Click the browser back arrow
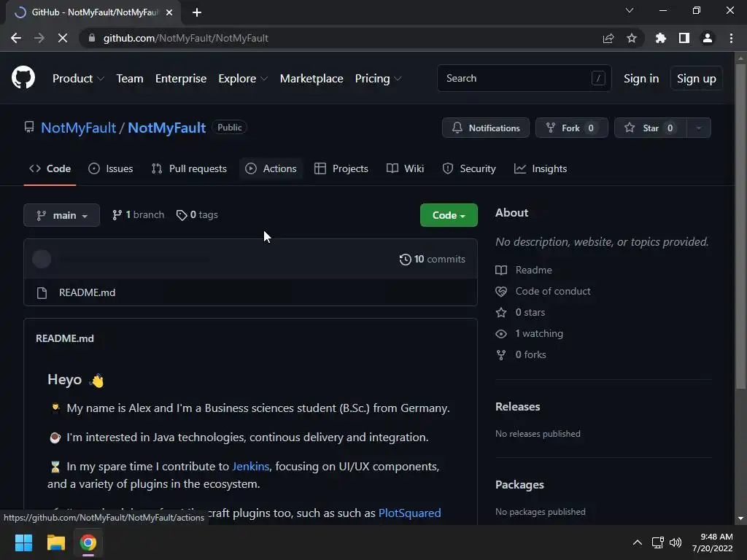 point(16,38)
